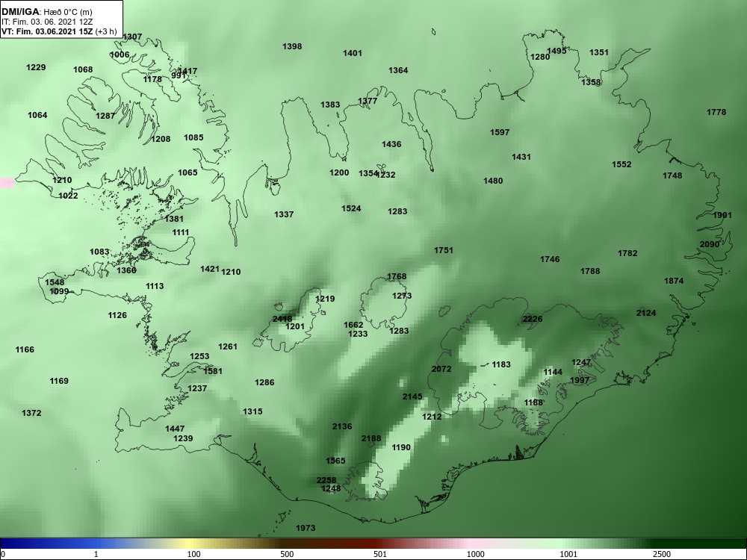Select the yellow legend segment above 100
Viewport: 747px width, 560px height.
pos(190,544)
